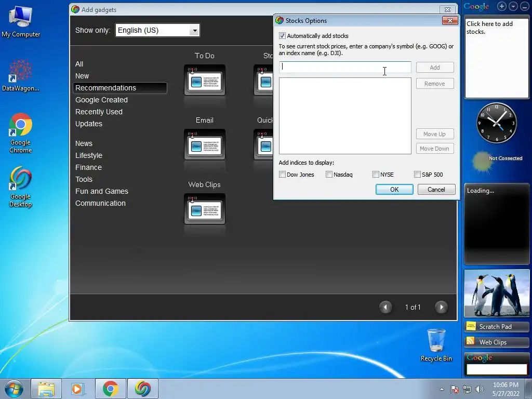Image resolution: width=532 pixels, height=399 pixels.
Task: Open Windows Media Player from the taskbar
Action: pyautogui.click(x=78, y=389)
